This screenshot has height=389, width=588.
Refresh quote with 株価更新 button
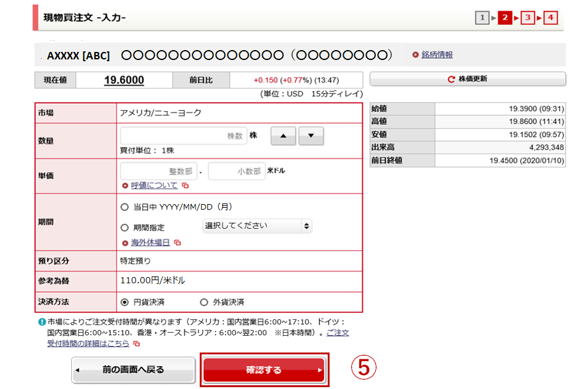467,79
